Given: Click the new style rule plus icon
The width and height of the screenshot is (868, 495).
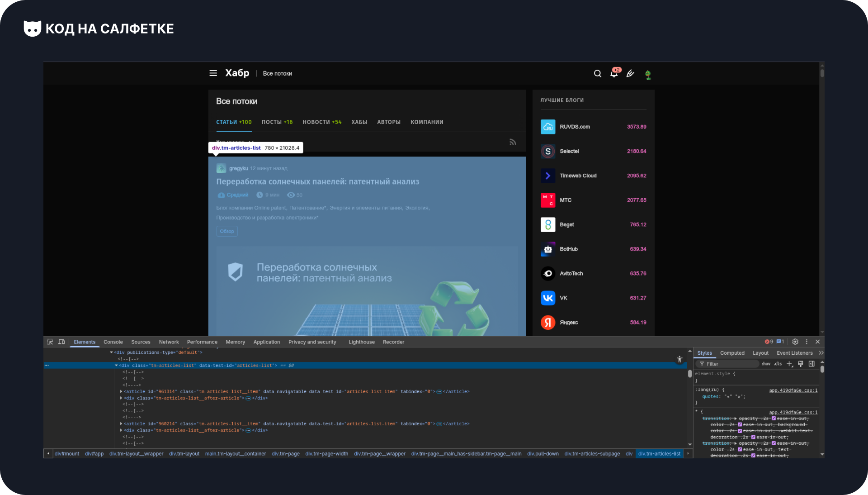Looking at the screenshot, I should 789,364.
